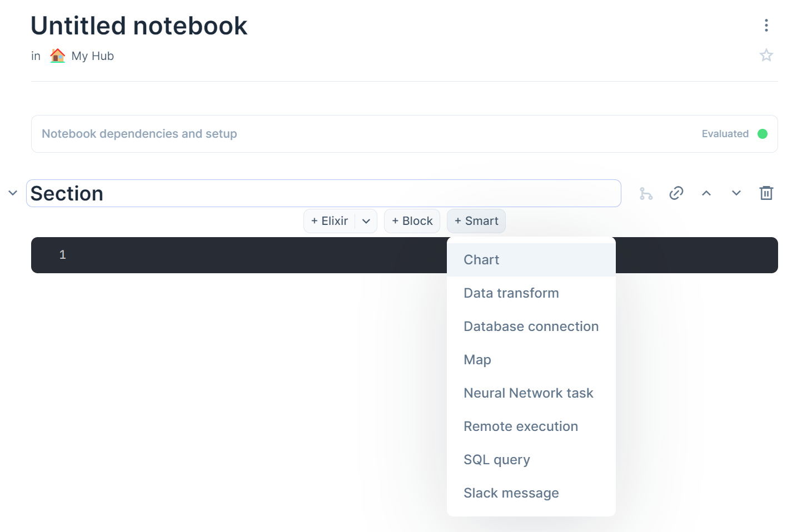
Task: Select Slack message option
Action: point(531,493)
